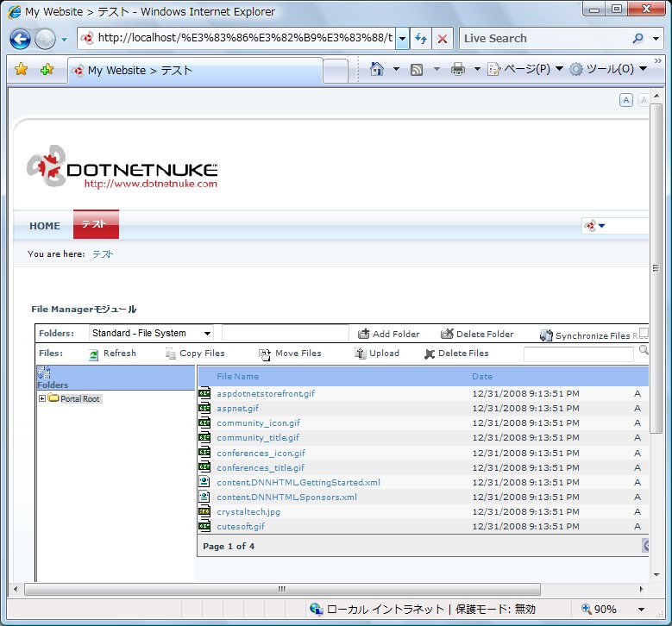This screenshot has height=626, width=672.
Task: Click the Portal Root folder label
Action: click(x=79, y=398)
